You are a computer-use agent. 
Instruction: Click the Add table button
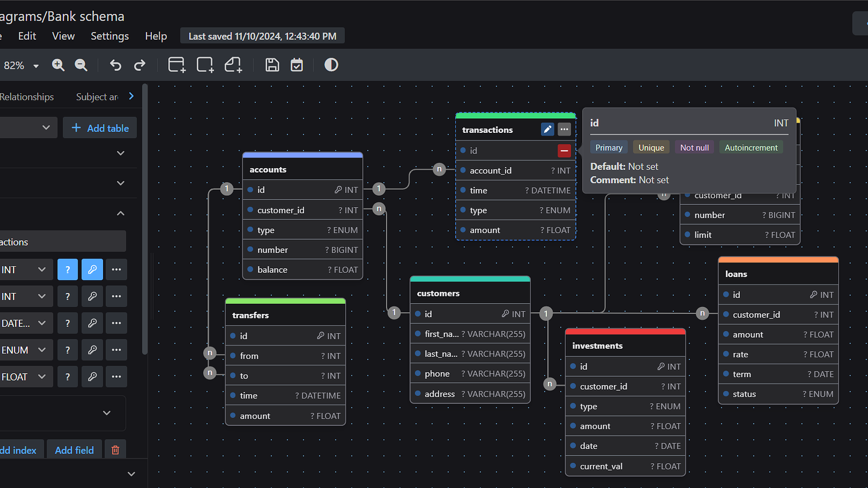coord(100,127)
